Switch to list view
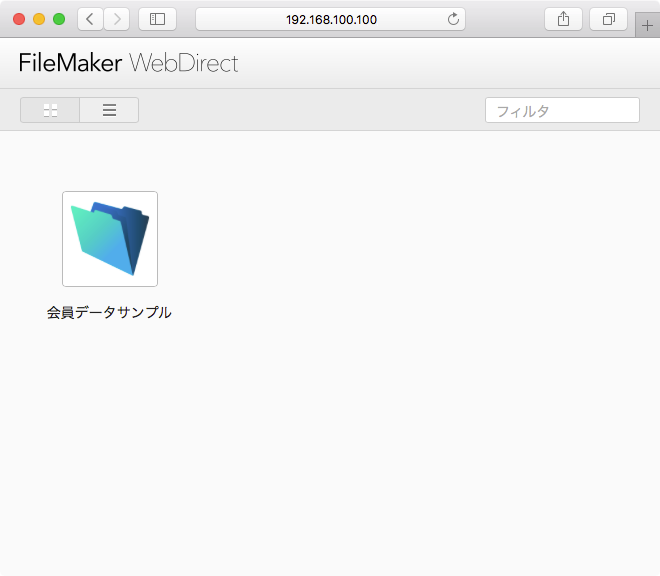Screen dimensions: 660x576 click(109, 110)
